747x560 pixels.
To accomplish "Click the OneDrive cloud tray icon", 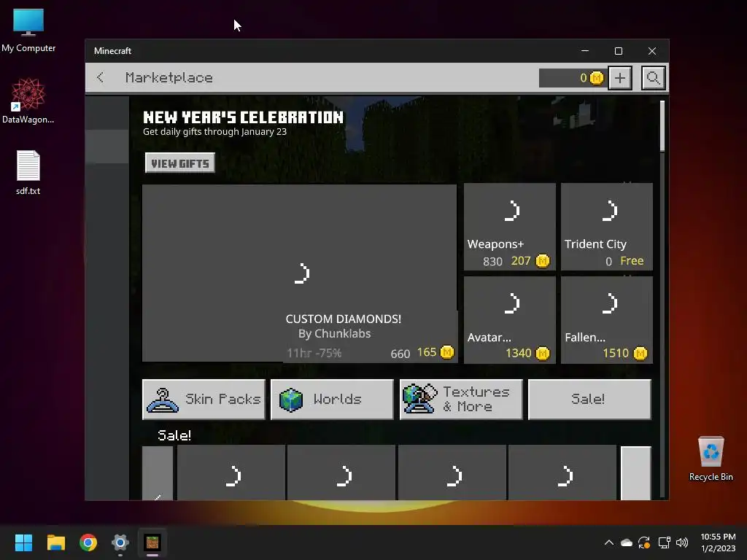I will [627, 542].
